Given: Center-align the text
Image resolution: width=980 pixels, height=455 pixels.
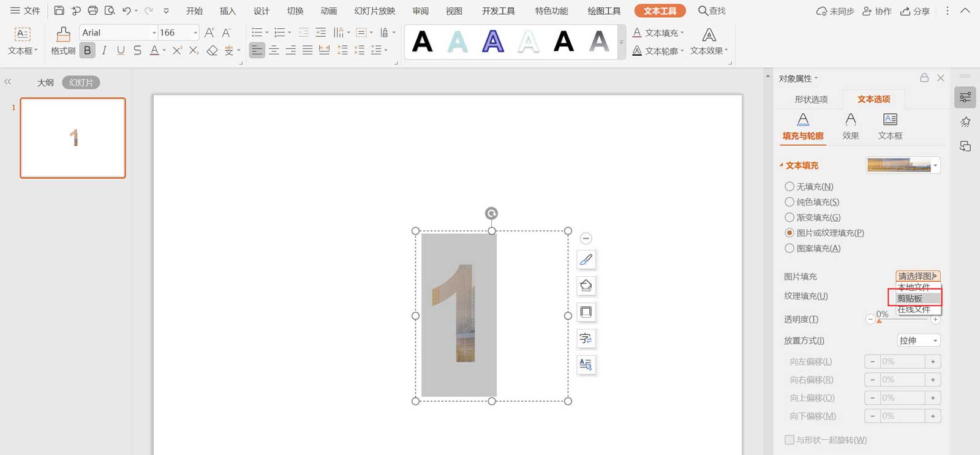Looking at the screenshot, I should 274,50.
